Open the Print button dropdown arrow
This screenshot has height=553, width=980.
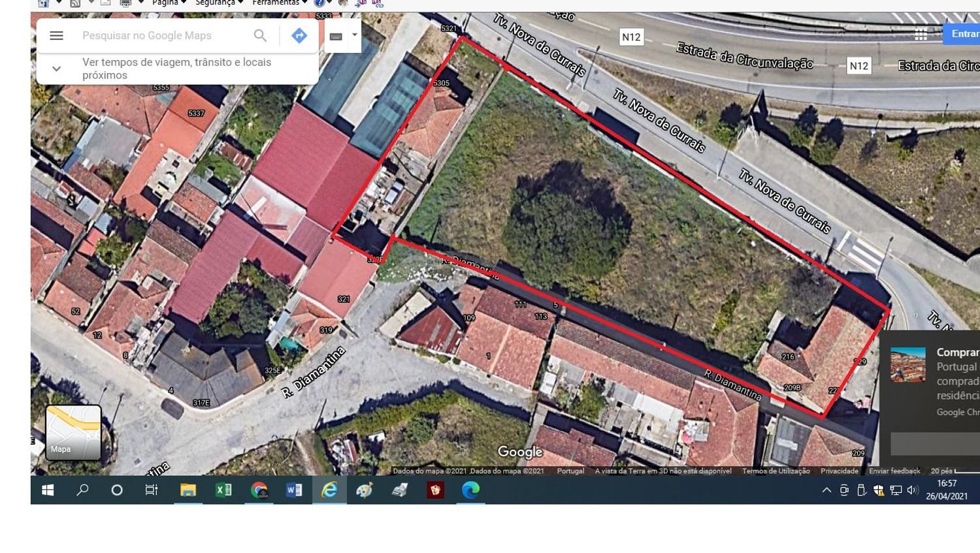click(x=140, y=3)
